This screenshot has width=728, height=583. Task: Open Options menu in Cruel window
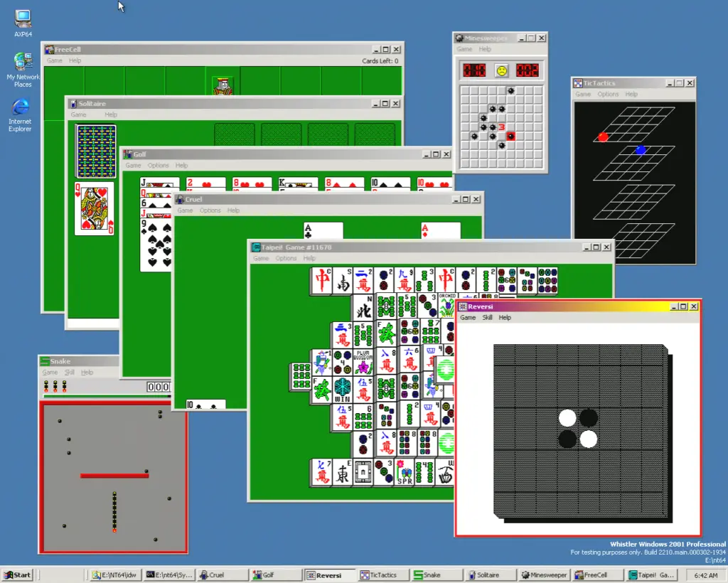coord(210,210)
